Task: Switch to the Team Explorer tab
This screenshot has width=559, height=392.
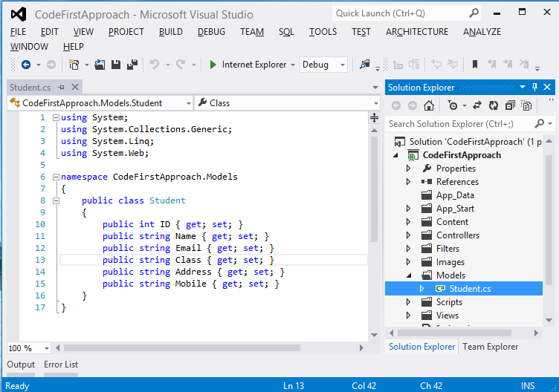Action: coord(490,347)
